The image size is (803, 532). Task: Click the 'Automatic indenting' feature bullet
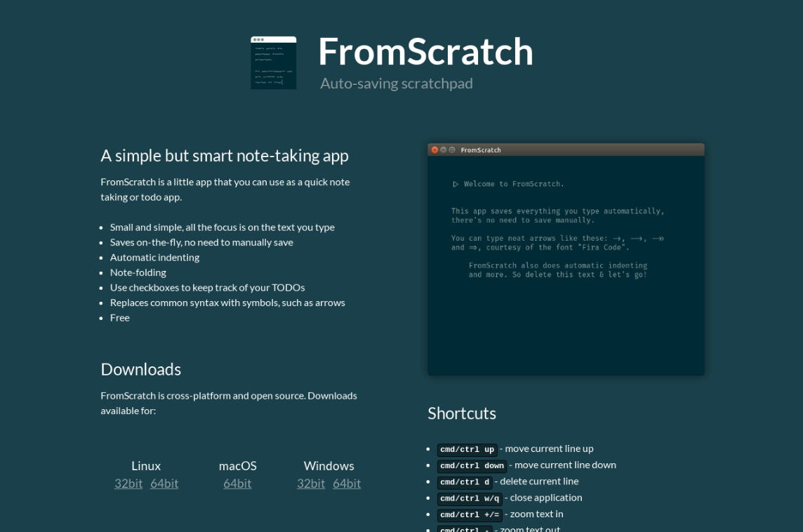pyautogui.click(x=154, y=258)
